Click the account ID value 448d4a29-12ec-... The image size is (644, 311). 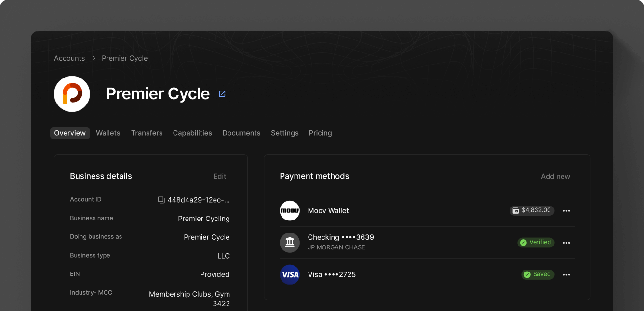tap(199, 200)
